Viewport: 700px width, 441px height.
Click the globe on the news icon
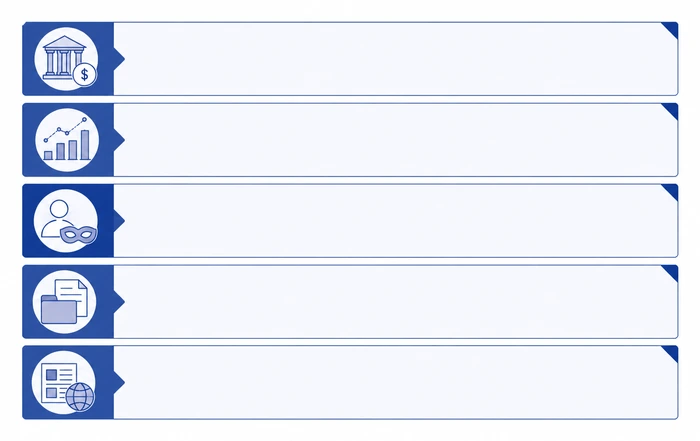[x=80, y=396]
